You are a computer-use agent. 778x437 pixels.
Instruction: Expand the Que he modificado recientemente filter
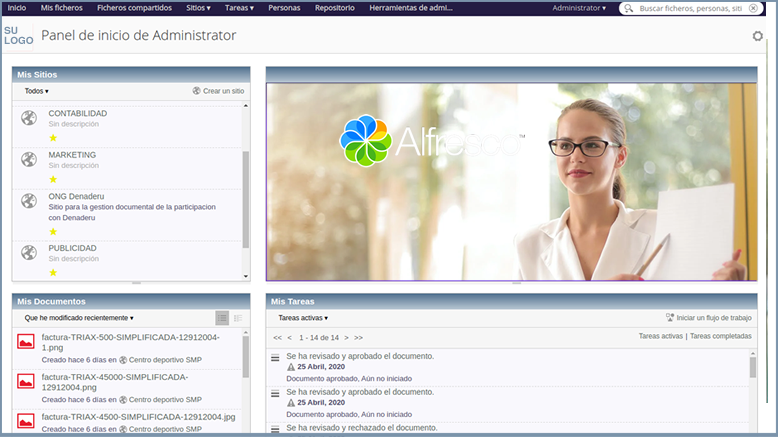(x=79, y=318)
